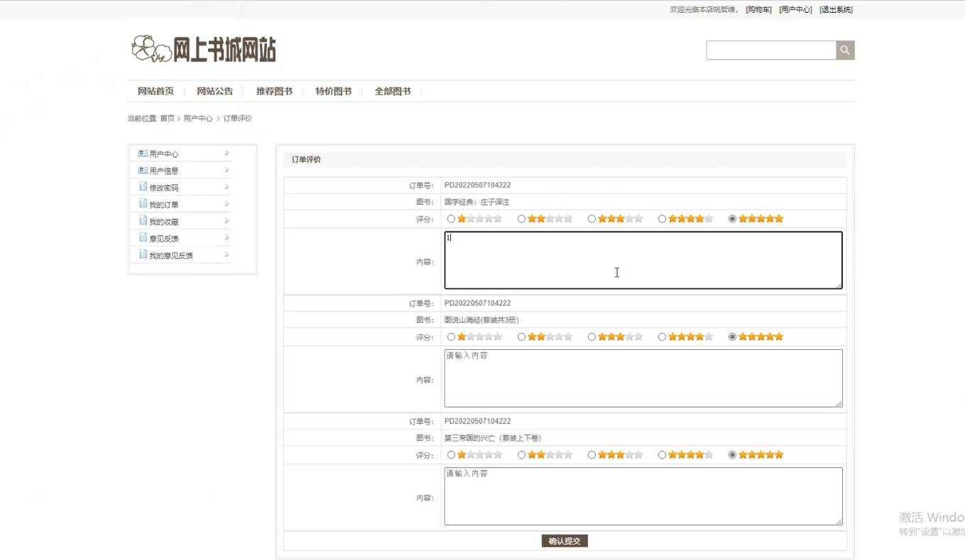Viewport: 965px width, 560px height.
Task: Select five-star rating for 第三帝国的兴亡
Action: point(732,454)
